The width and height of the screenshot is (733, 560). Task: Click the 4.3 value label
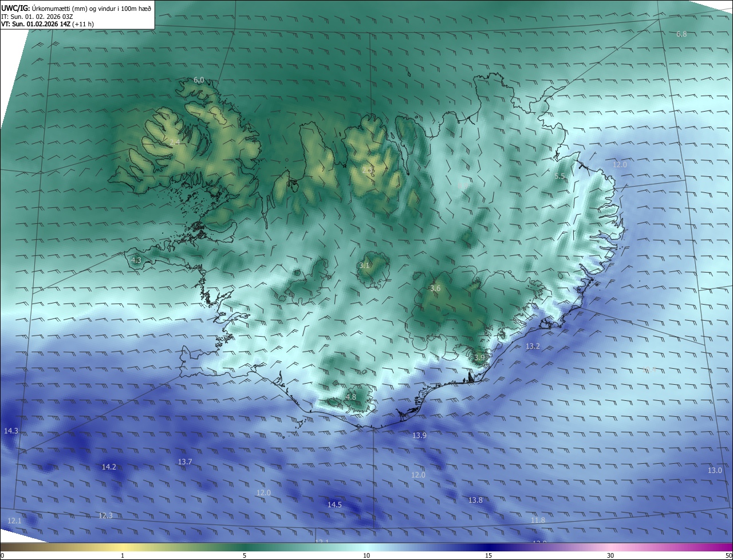(x=136, y=260)
